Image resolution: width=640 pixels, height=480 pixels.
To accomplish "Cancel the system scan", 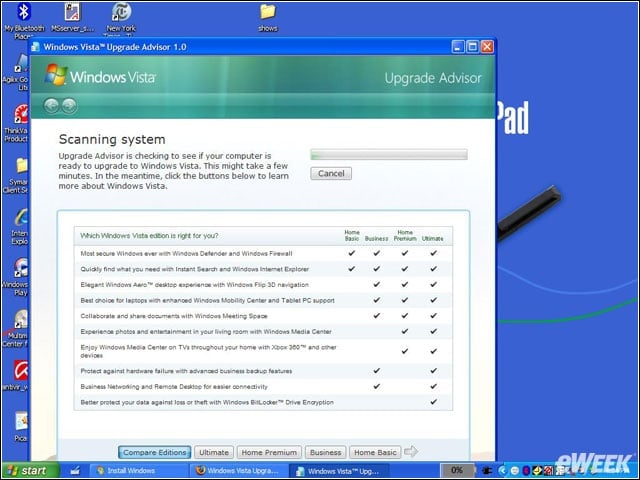I will click(331, 173).
